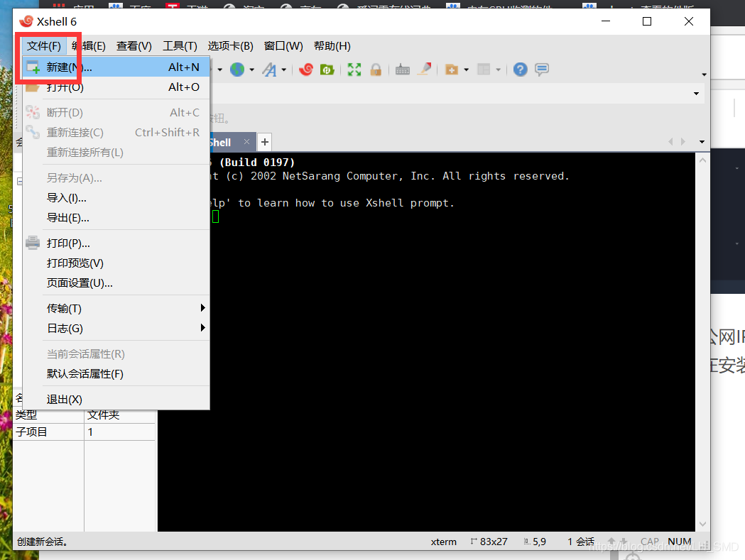The height and width of the screenshot is (560, 745).
Task: Click the CAP indicator in status bar
Action: (x=650, y=542)
